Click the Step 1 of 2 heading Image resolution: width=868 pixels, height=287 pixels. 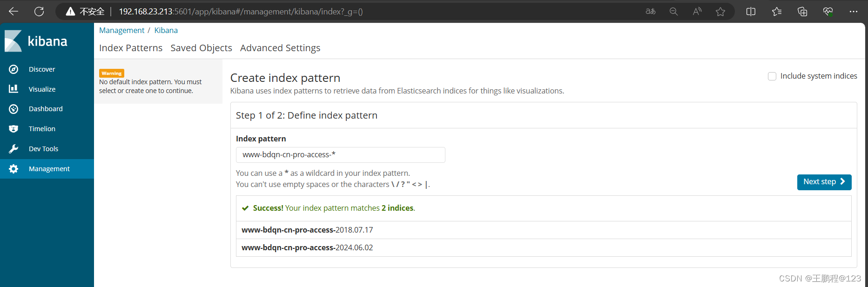[307, 115]
